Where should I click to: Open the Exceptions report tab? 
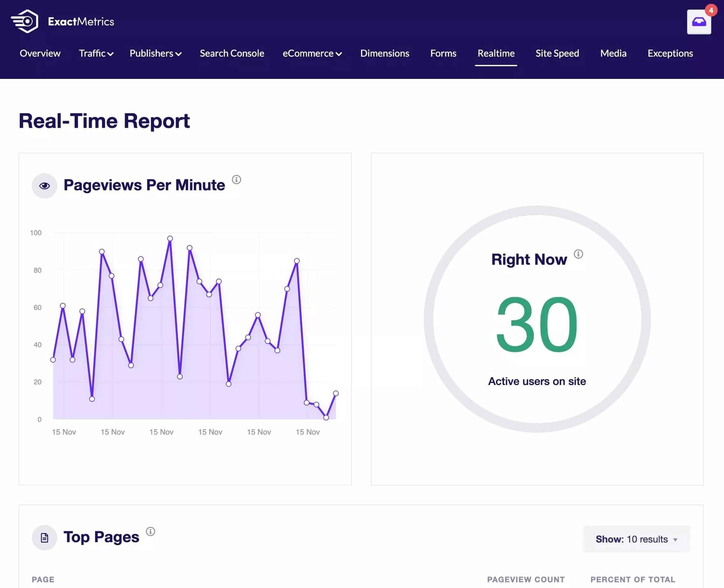click(670, 53)
